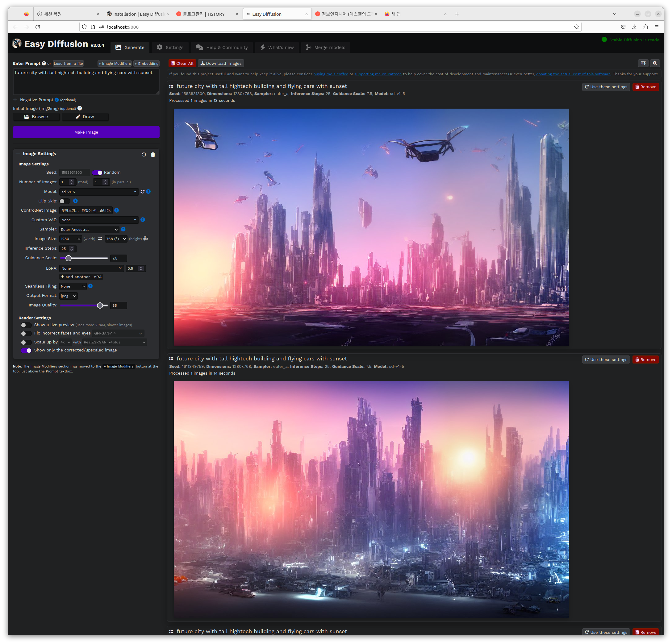This screenshot has width=672, height=644.
Task: Adjust the Guidance Scale slider handle
Action: [69, 258]
